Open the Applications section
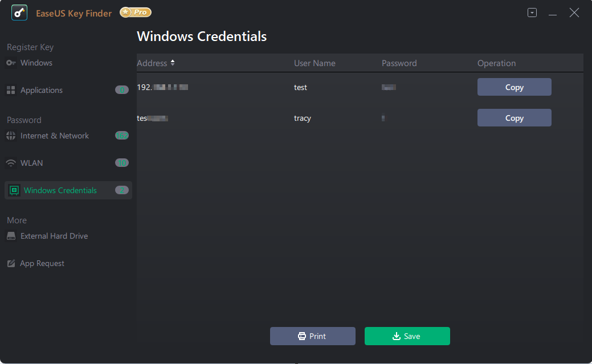This screenshot has height=364, width=592. (42, 90)
